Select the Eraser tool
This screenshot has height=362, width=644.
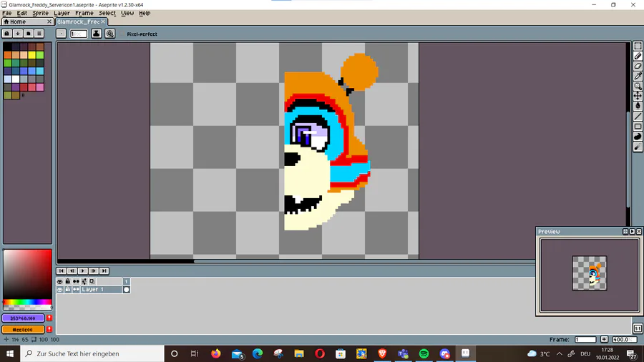click(x=638, y=66)
